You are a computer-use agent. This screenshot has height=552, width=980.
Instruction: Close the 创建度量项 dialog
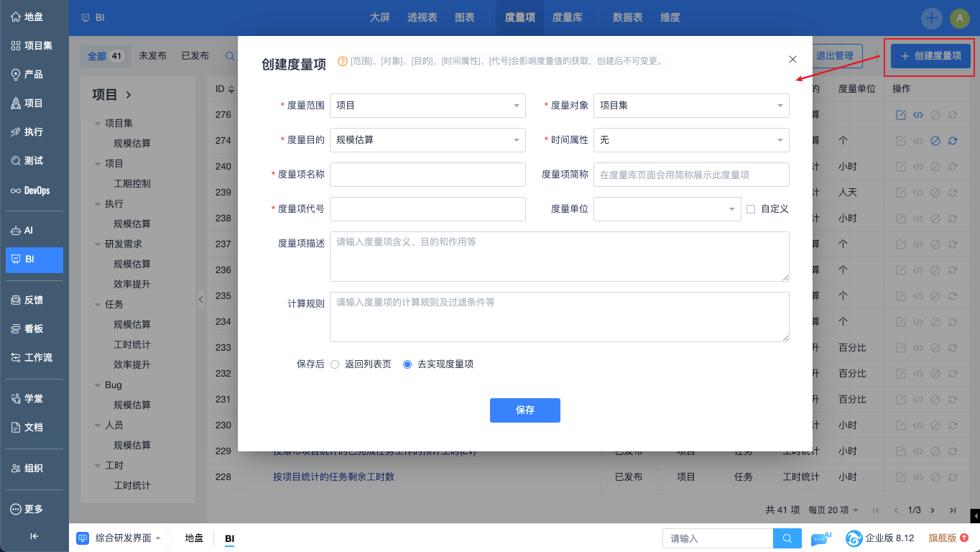click(793, 60)
